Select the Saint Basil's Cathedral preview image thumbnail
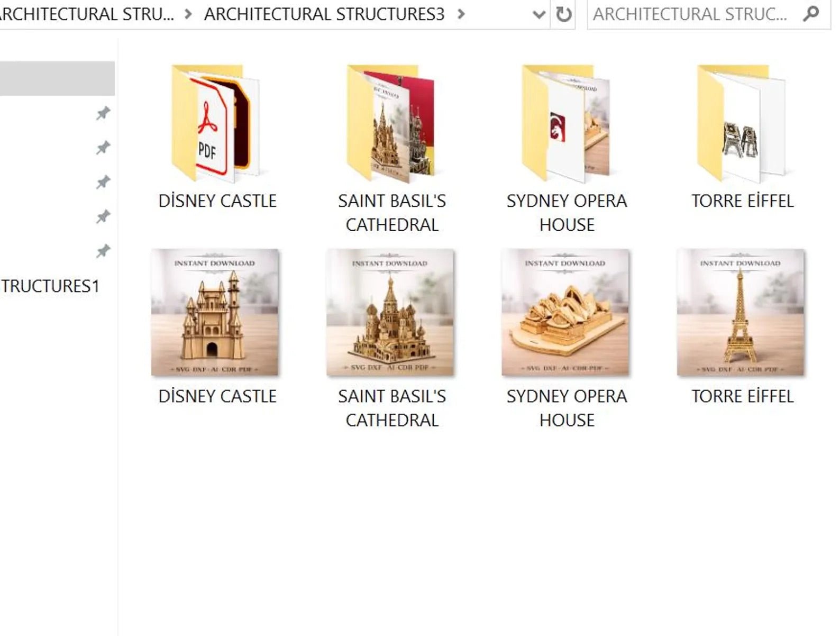Image resolution: width=840 pixels, height=636 pixels. tap(390, 312)
